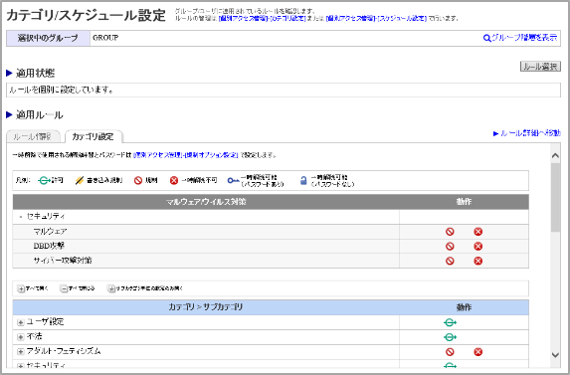Click the key icon for password-required release

pos(233,180)
